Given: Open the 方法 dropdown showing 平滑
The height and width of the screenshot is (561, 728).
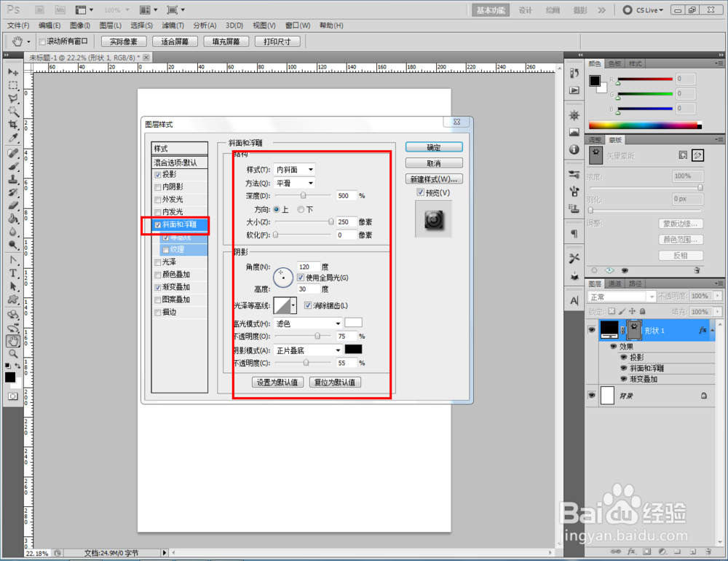Looking at the screenshot, I should click(294, 183).
